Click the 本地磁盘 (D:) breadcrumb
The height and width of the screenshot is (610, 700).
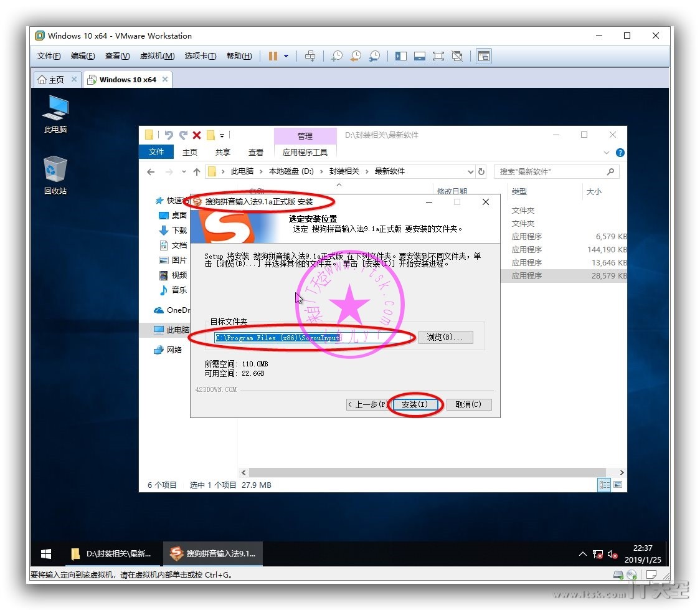point(291,171)
